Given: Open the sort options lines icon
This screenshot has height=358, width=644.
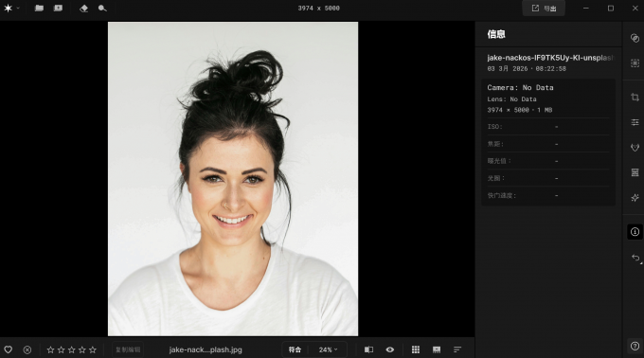Looking at the screenshot, I should (x=457, y=349).
